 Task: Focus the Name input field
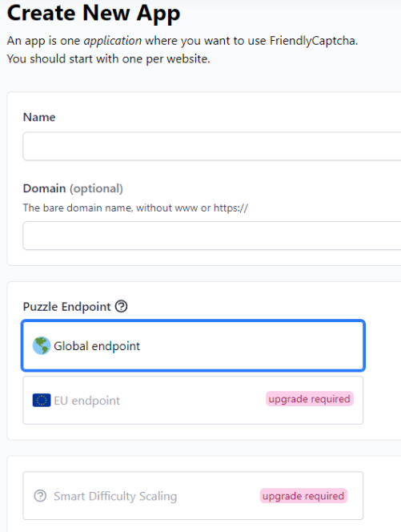(212, 147)
